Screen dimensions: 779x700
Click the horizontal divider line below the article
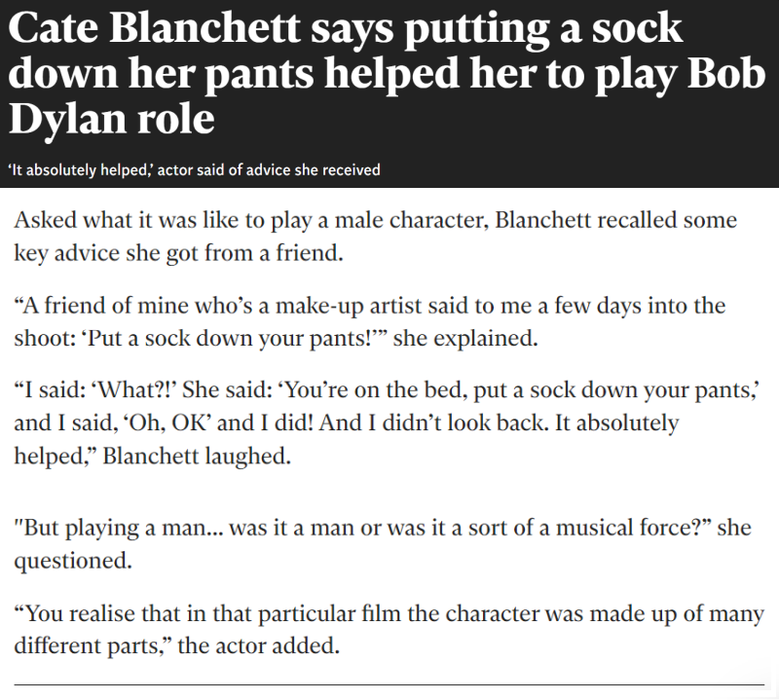click(x=389, y=685)
